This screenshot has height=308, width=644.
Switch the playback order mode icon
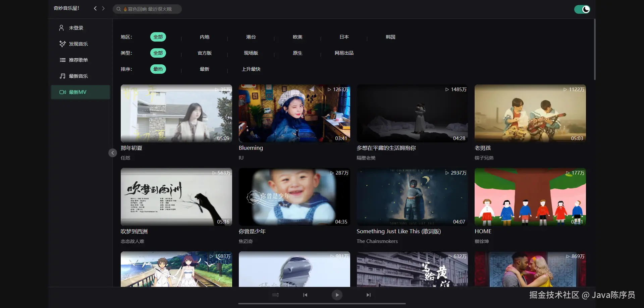[x=275, y=295]
